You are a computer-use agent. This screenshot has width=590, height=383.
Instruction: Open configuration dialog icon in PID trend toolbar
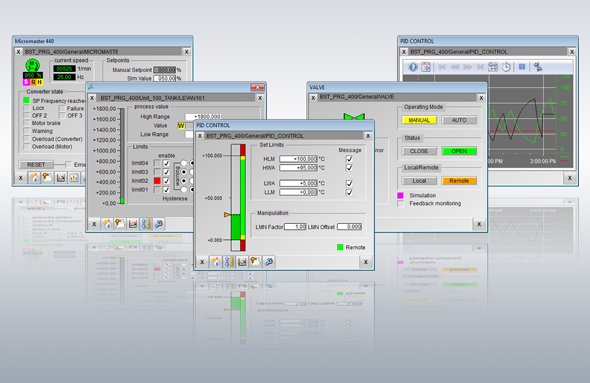pos(426,67)
